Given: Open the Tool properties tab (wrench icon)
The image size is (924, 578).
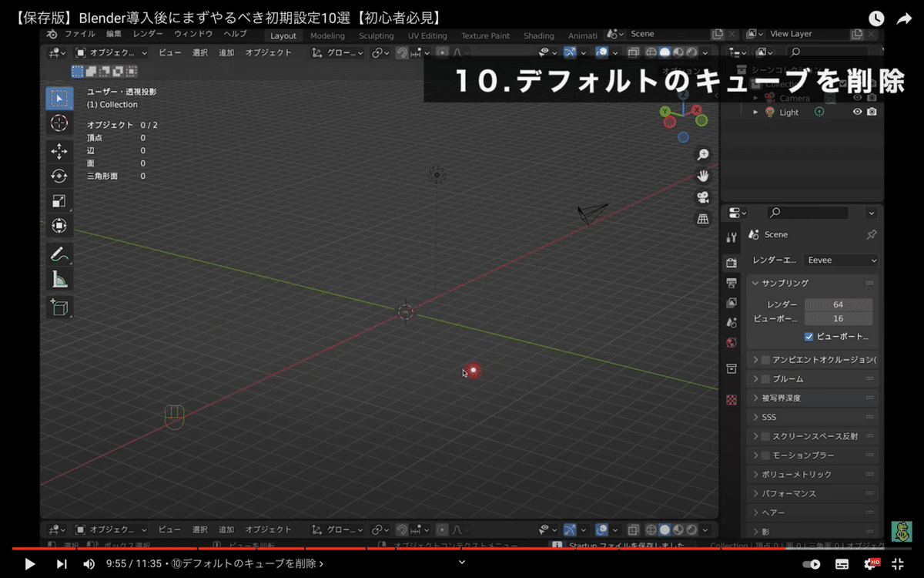Looking at the screenshot, I should [x=731, y=237].
